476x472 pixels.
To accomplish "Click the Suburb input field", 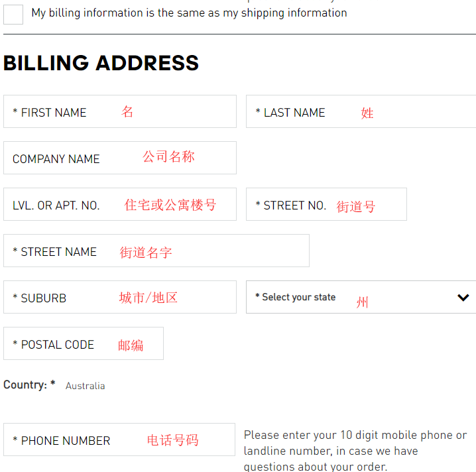I will click(x=119, y=297).
